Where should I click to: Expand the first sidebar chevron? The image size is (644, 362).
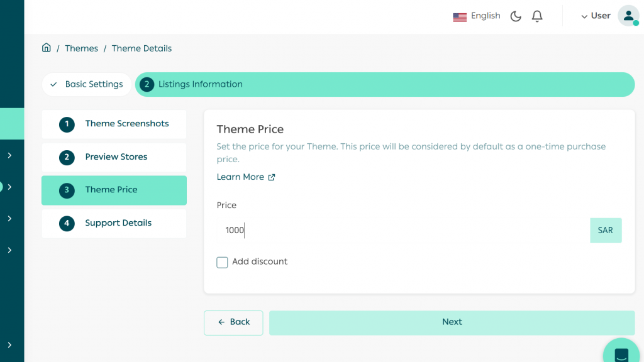point(9,155)
